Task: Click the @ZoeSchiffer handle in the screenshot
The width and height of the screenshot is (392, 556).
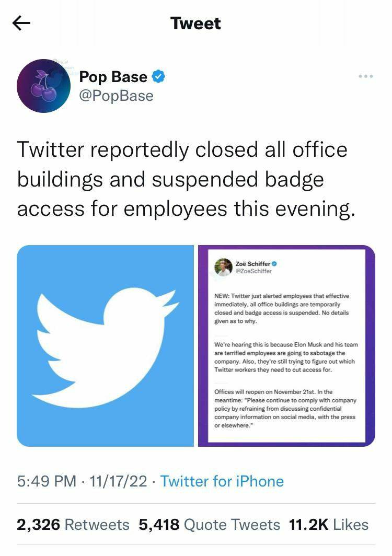Action: click(254, 271)
